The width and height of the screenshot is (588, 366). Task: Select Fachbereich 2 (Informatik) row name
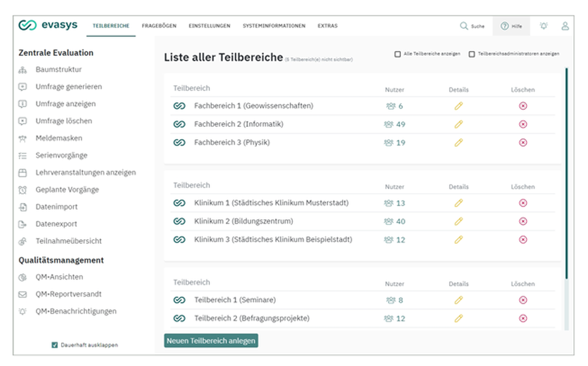[239, 124]
